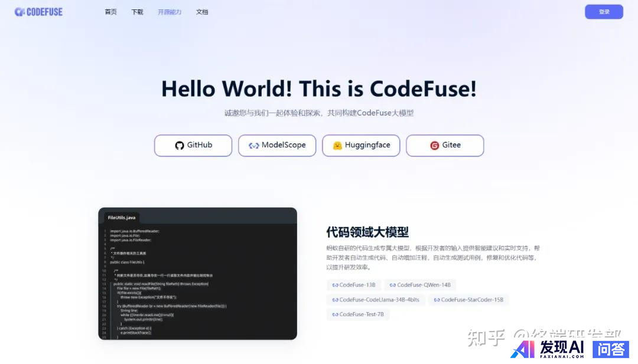Click the icon beside CodeFuse-CodeLlama-34B-4bits

pyautogui.click(x=336, y=300)
